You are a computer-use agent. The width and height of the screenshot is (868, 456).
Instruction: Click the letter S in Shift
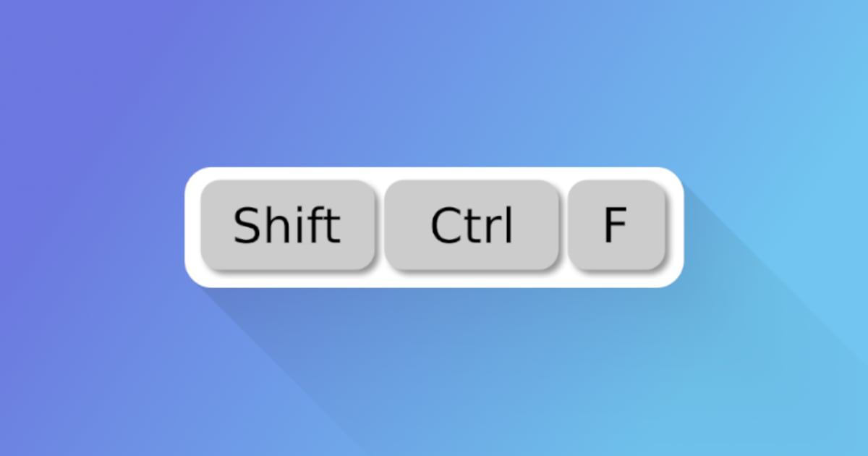(245, 226)
